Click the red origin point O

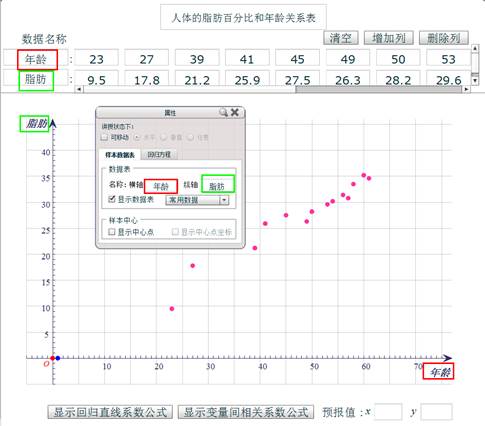coord(52,358)
